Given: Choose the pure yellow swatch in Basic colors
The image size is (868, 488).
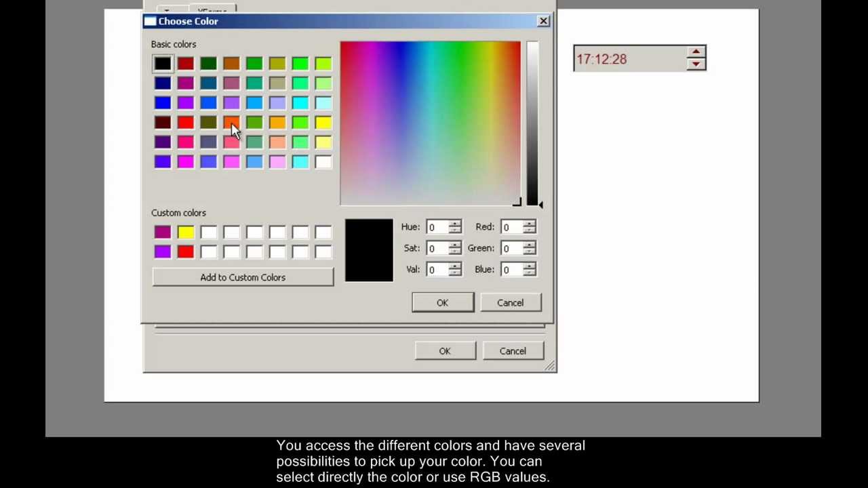Looking at the screenshot, I should (323, 122).
